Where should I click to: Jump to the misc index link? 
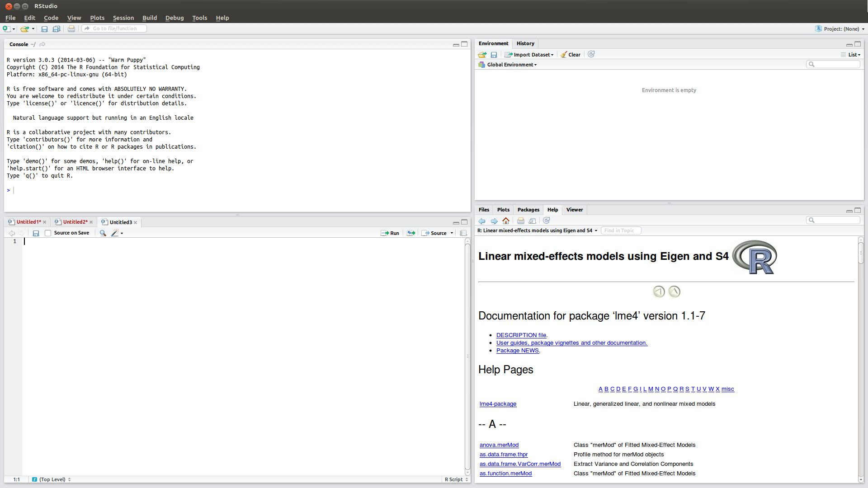click(728, 389)
